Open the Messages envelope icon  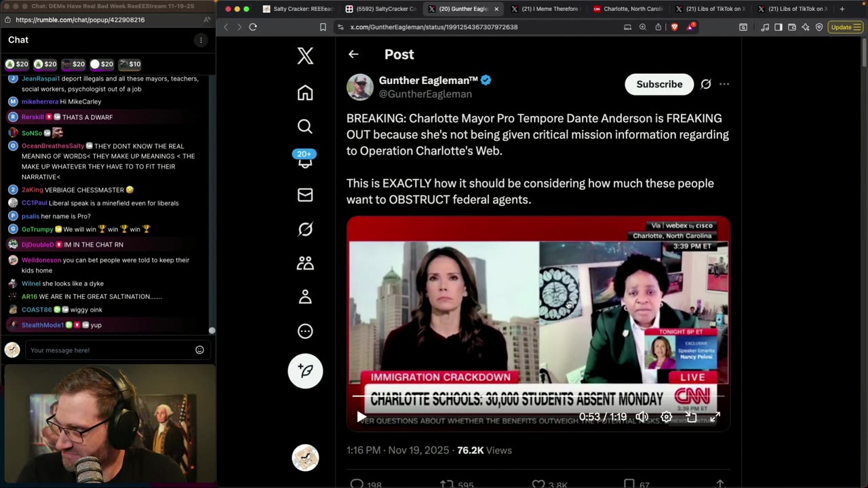tap(305, 195)
